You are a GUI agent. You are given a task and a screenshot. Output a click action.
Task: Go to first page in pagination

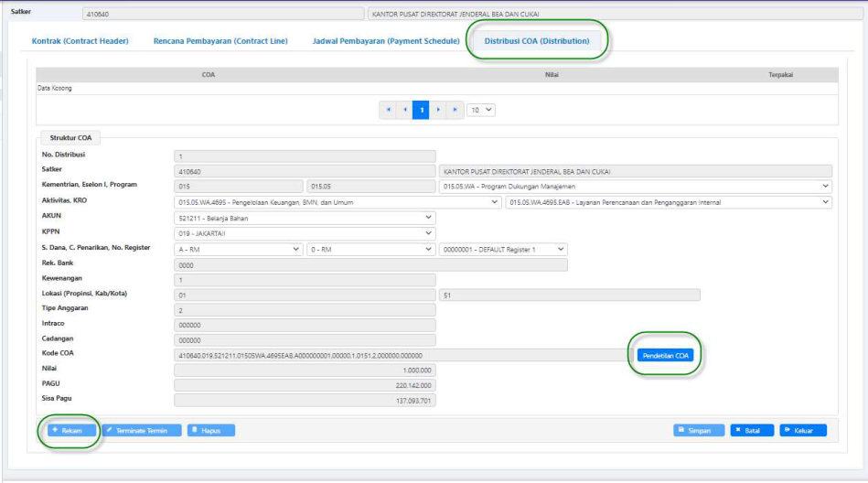point(388,110)
